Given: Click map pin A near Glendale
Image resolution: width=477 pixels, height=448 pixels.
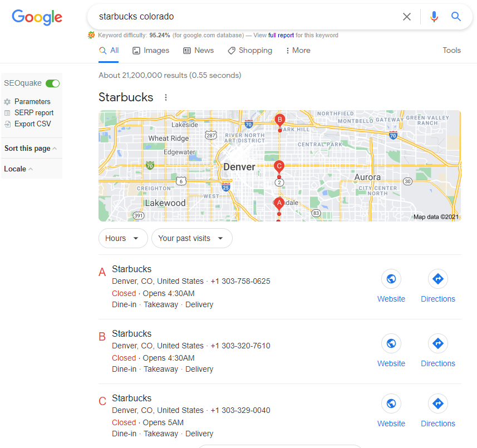Looking at the screenshot, I should click(279, 204).
